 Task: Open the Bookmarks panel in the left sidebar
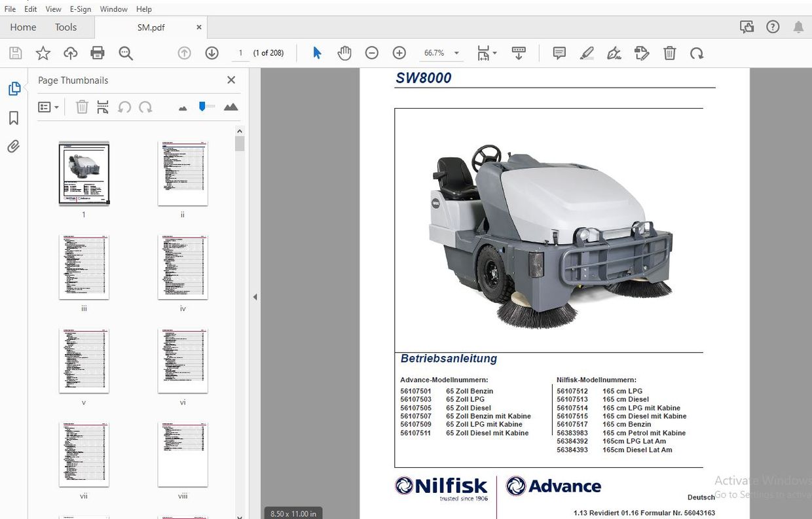pyautogui.click(x=14, y=118)
